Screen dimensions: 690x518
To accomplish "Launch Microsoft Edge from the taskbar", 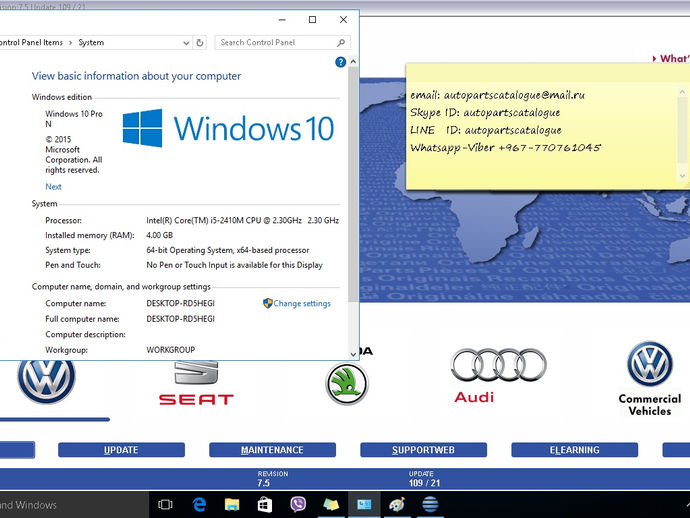I will click(x=199, y=504).
